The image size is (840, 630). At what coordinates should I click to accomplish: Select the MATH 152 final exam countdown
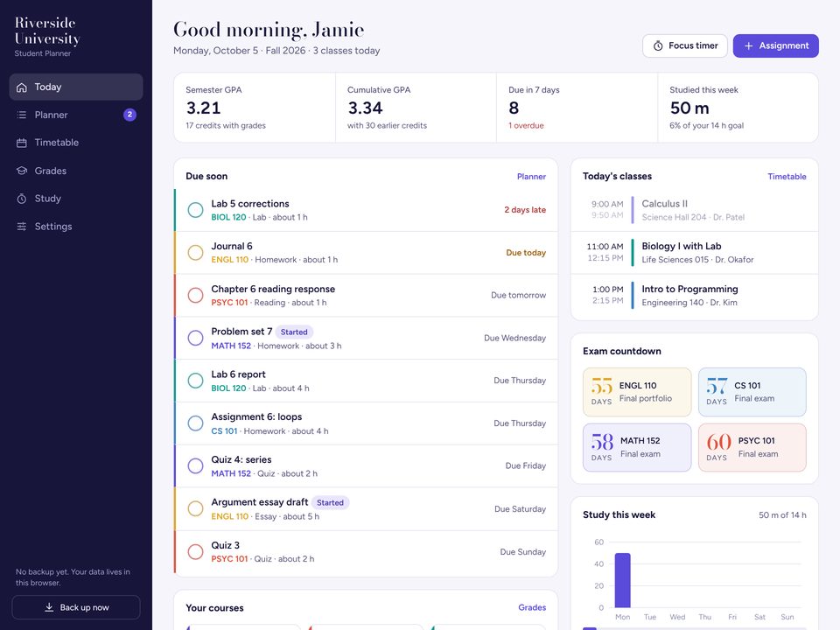click(x=637, y=448)
